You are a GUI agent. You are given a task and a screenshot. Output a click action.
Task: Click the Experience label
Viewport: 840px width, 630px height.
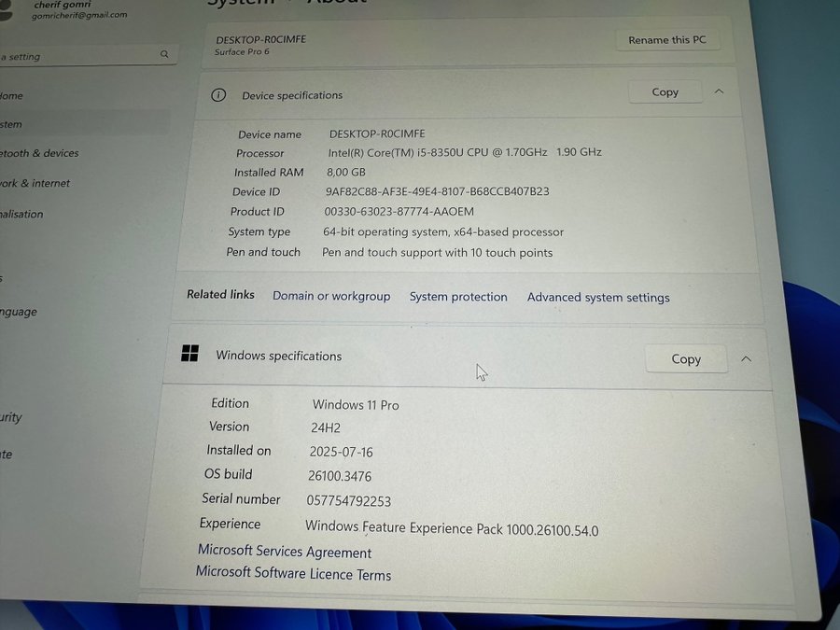click(230, 524)
